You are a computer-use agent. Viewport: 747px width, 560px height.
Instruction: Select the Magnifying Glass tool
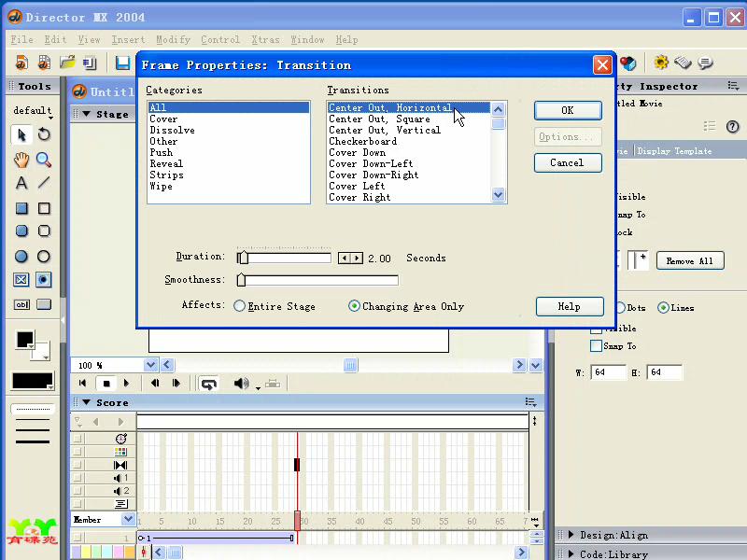click(x=44, y=160)
